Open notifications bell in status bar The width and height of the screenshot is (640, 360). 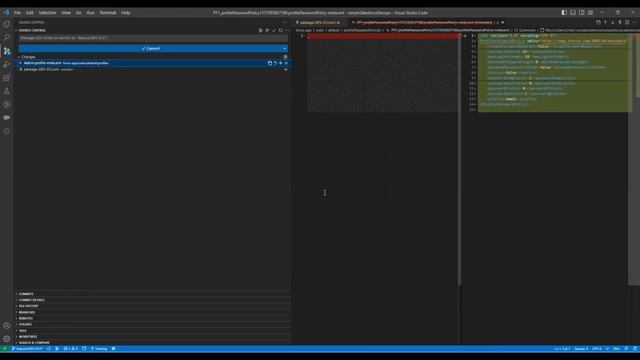click(635, 349)
